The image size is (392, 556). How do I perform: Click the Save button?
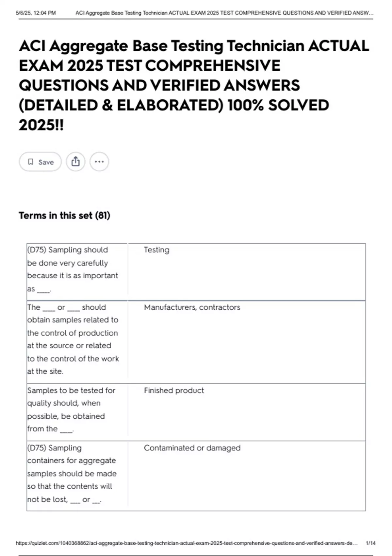40,162
